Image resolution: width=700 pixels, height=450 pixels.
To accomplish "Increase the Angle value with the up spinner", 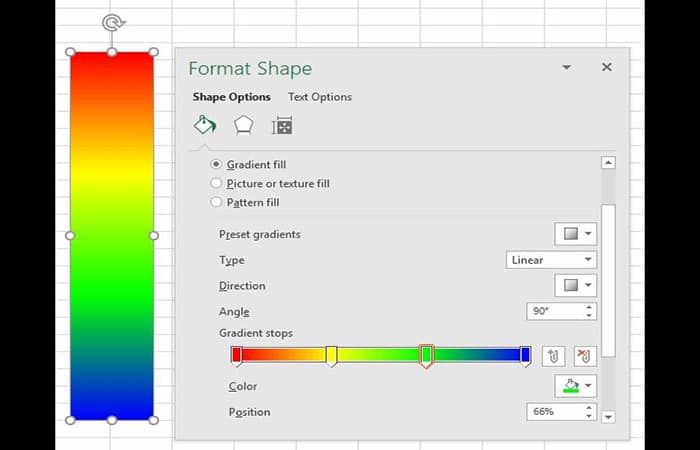I will [x=589, y=307].
